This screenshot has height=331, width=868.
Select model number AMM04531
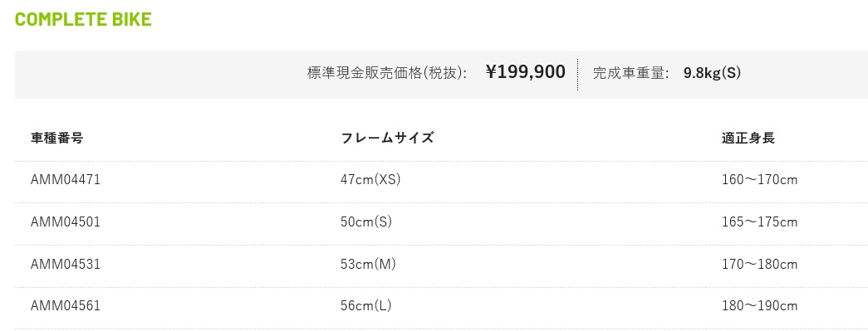pos(66,264)
